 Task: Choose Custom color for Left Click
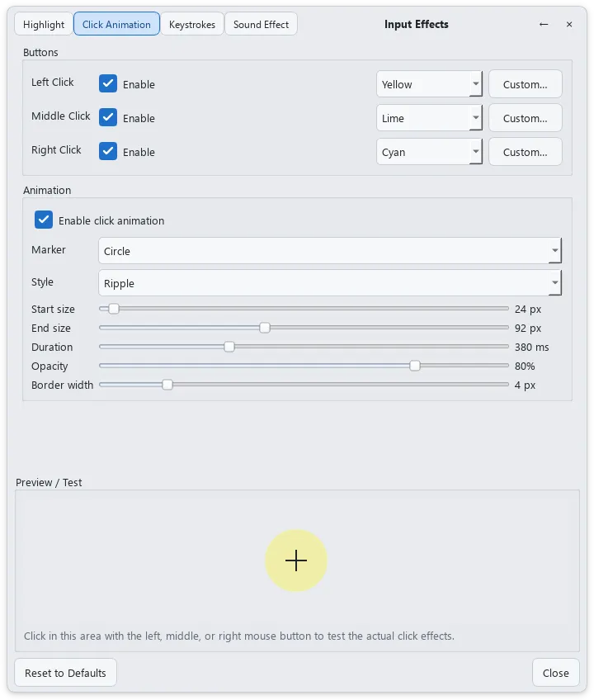[526, 84]
